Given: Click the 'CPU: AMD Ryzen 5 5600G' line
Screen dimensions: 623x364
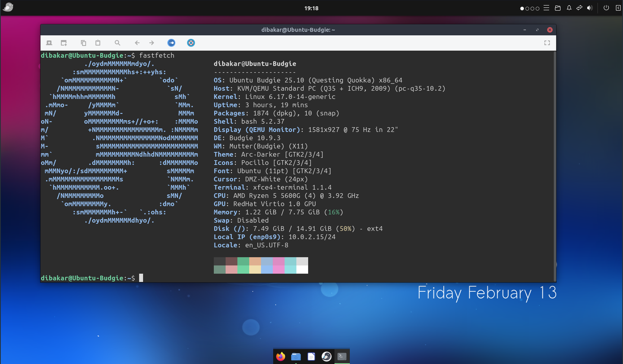Looking at the screenshot, I should coord(286,196).
